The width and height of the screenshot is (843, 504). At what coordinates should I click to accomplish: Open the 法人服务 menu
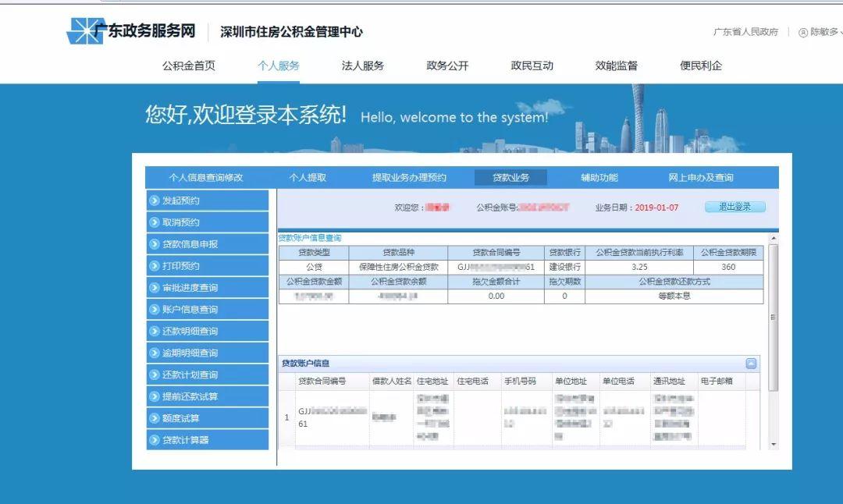click(x=364, y=66)
